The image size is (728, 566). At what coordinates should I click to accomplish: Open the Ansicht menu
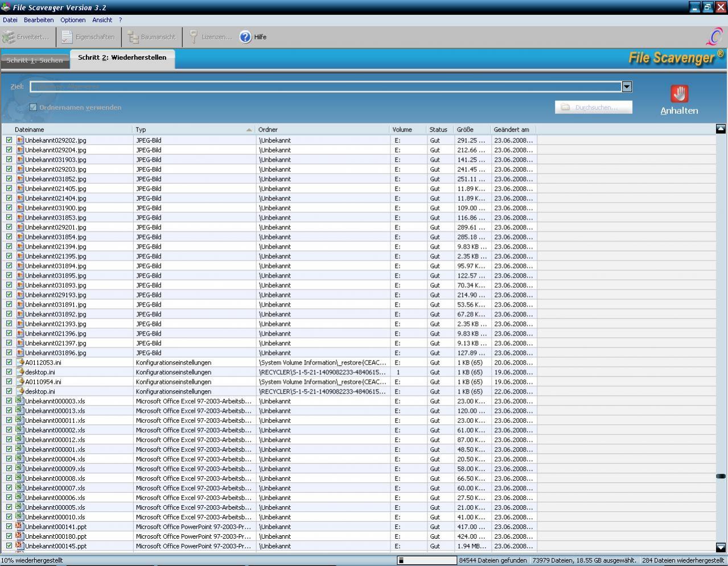102,20
